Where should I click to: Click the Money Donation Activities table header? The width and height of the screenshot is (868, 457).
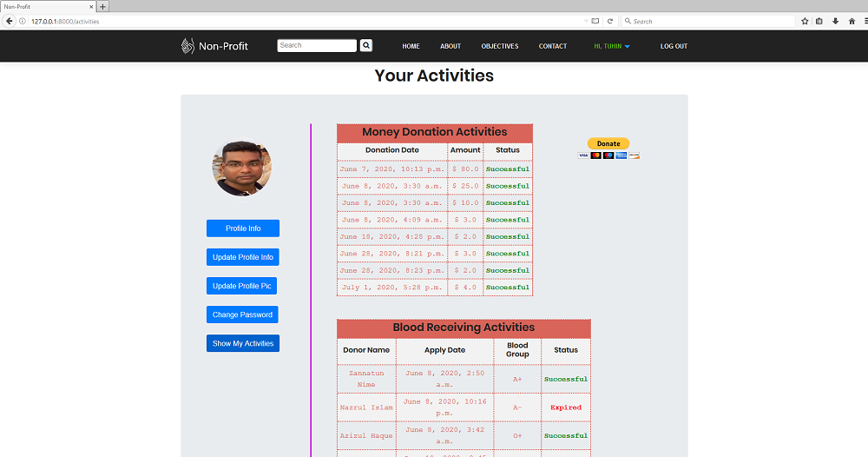point(435,132)
